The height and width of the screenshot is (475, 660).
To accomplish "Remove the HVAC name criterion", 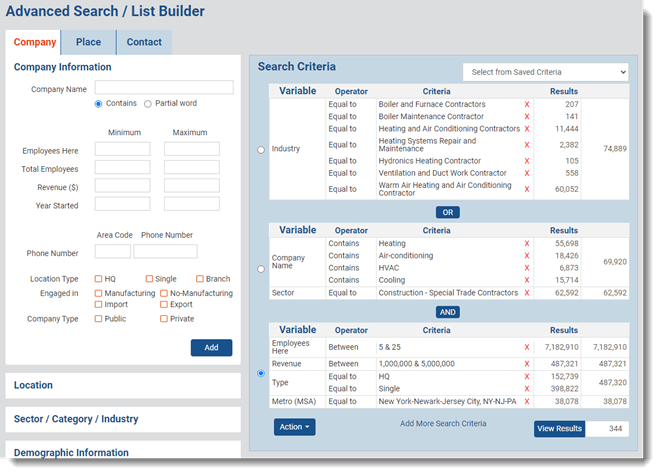I will pyautogui.click(x=527, y=268).
